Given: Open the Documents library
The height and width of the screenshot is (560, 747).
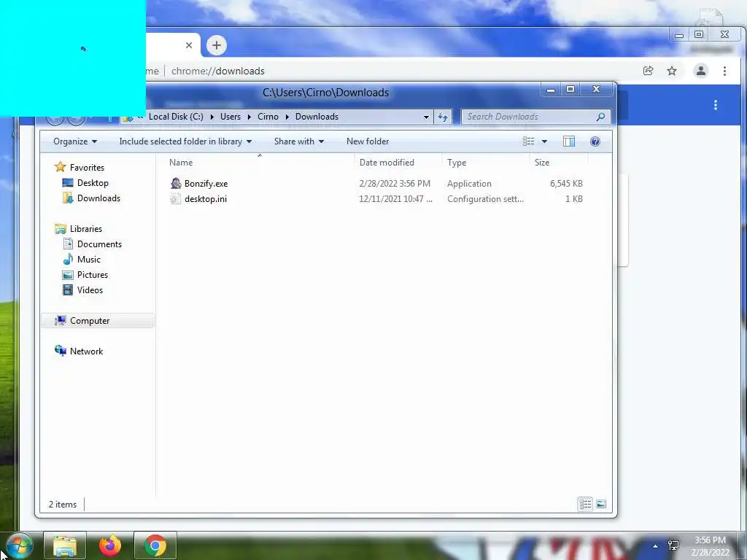Looking at the screenshot, I should (99, 244).
